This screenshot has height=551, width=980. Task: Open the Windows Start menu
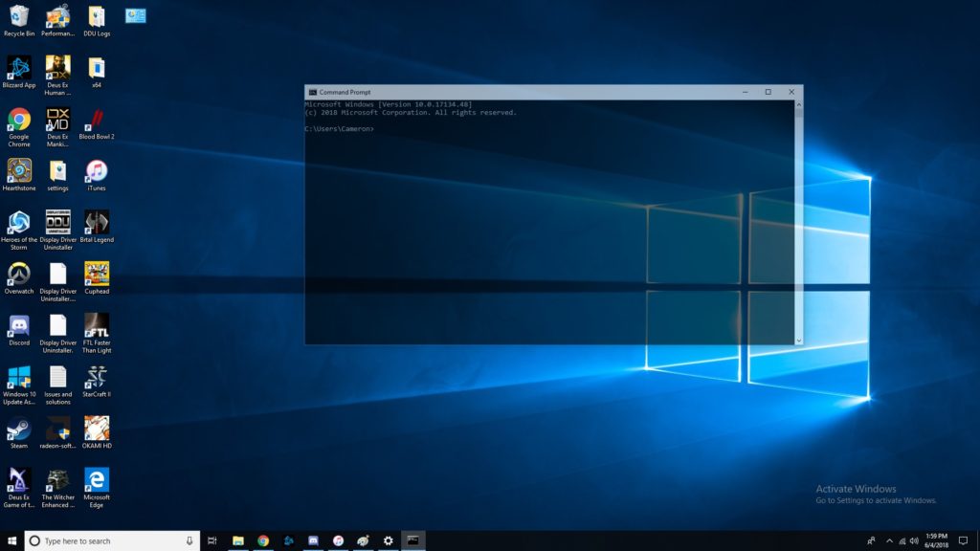(11, 540)
